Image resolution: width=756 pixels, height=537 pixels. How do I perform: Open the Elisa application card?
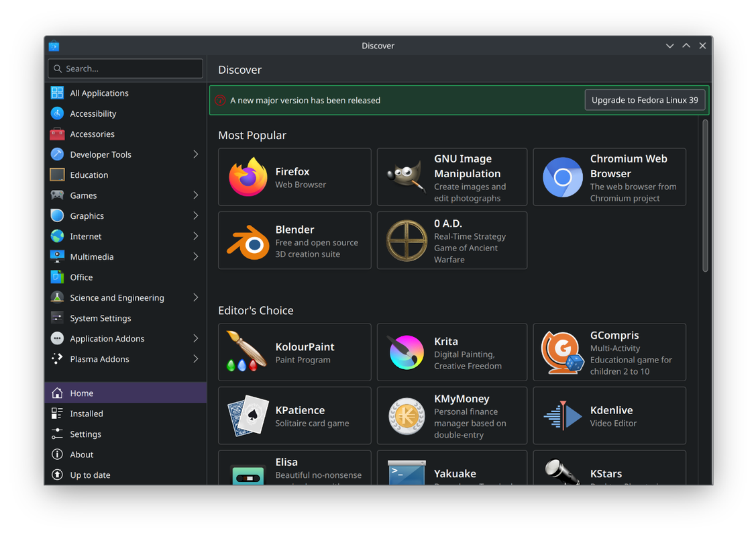point(294,467)
